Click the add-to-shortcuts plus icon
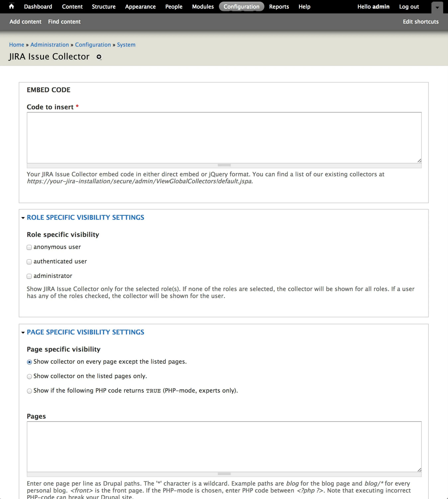Screen dimensions: 448x499 click(x=99, y=57)
